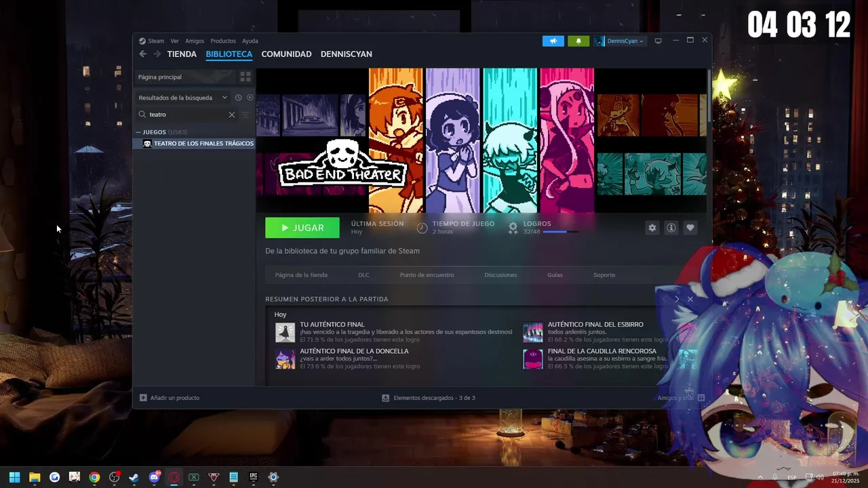Open the DLC link
Screen dimensions: 868x488
(x=363, y=275)
